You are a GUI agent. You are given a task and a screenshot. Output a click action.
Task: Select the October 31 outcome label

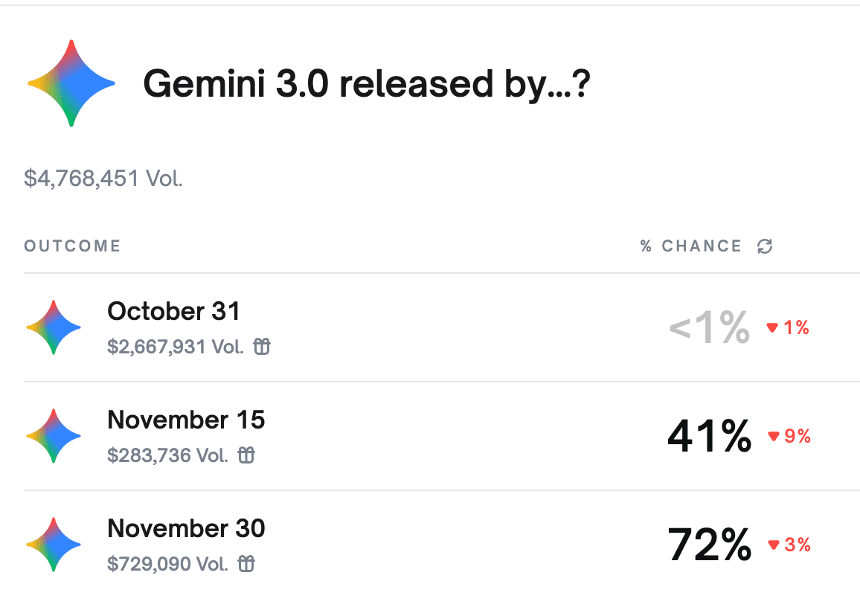(x=173, y=311)
